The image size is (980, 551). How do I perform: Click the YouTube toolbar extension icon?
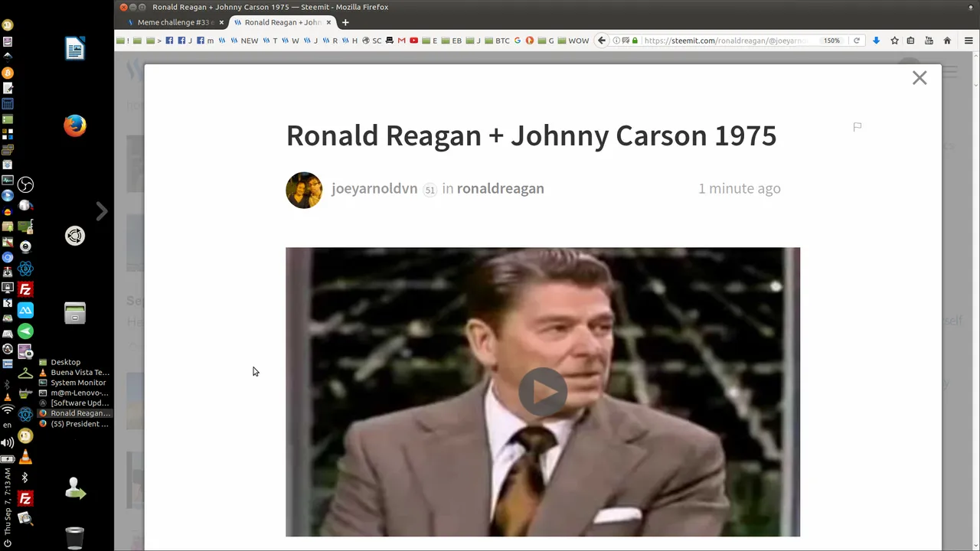[x=929, y=41]
